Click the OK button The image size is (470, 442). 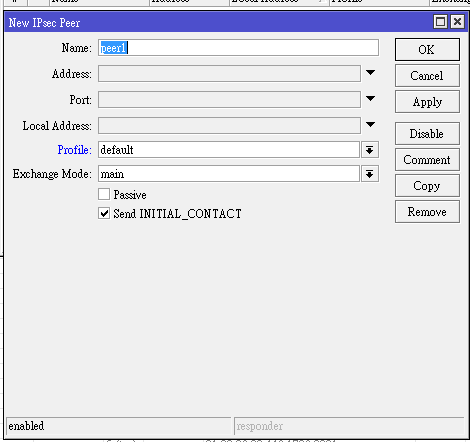tap(427, 50)
